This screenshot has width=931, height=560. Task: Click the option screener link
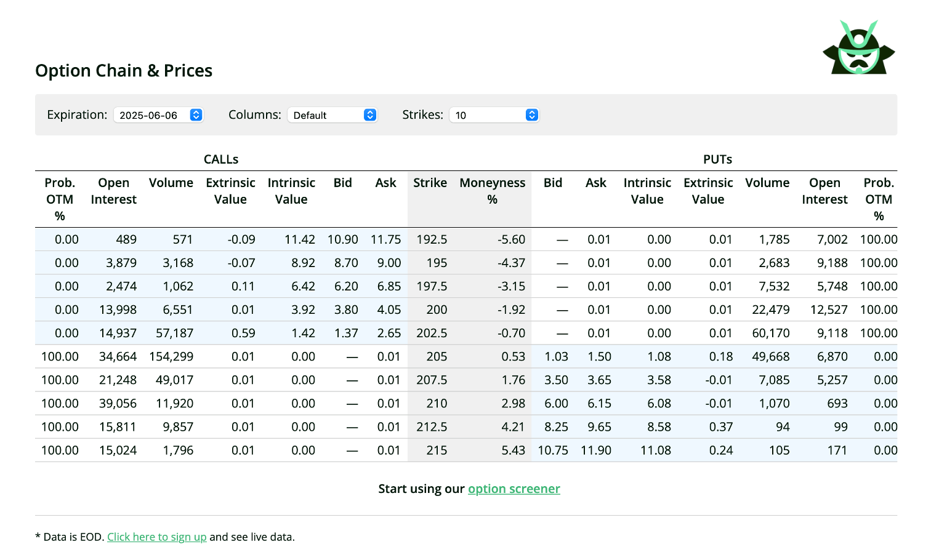(x=514, y=489)
